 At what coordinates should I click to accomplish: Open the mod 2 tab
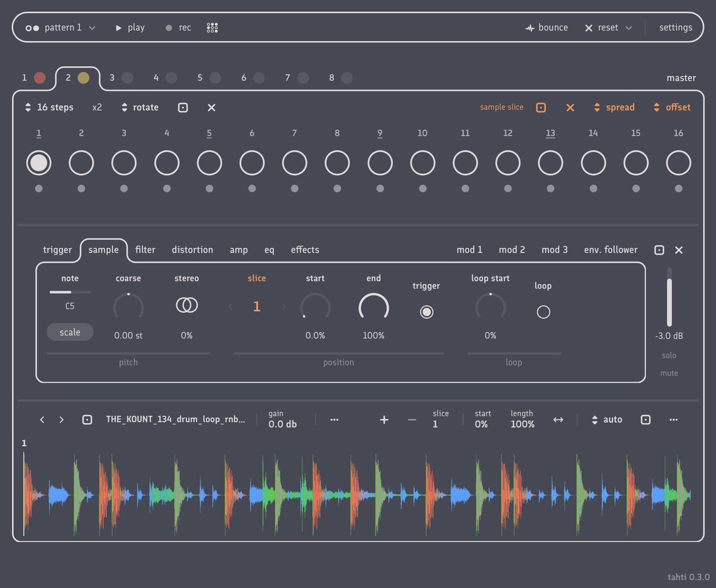(512, 250)
